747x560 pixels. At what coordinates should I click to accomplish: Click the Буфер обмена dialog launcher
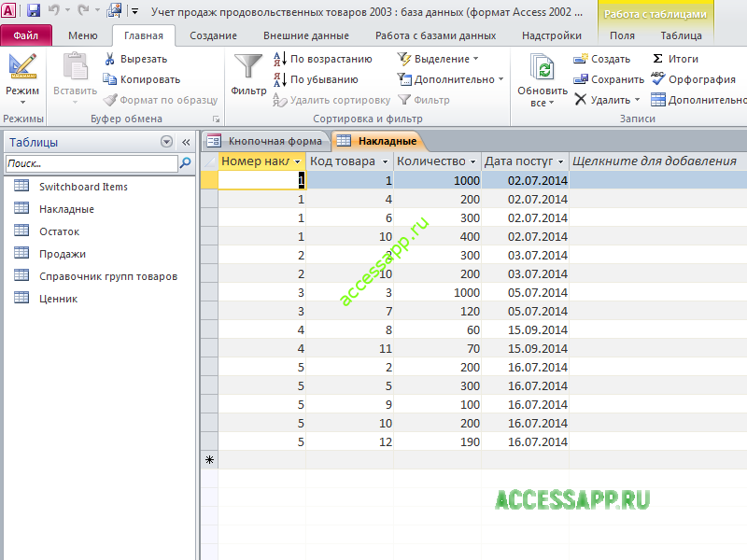coord(216,119)
